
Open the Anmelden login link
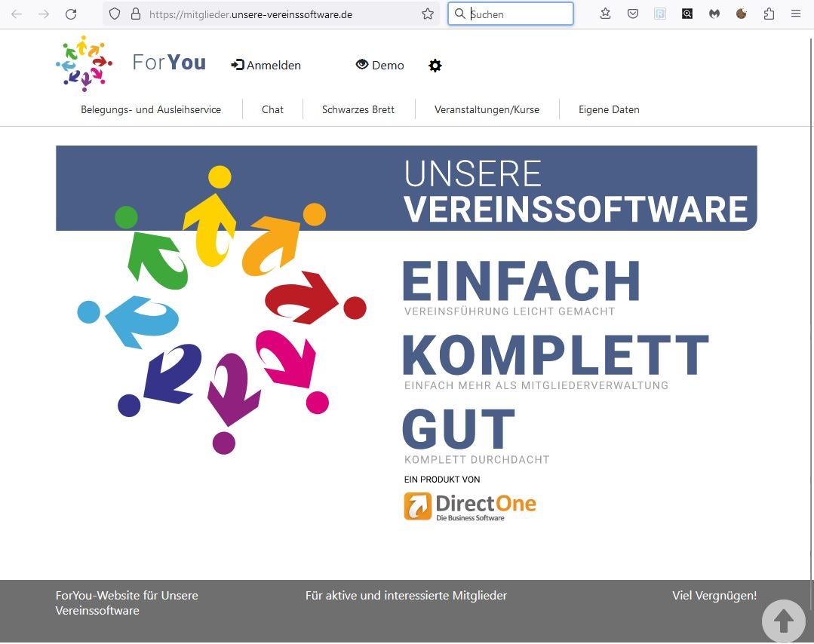(266, 65)
